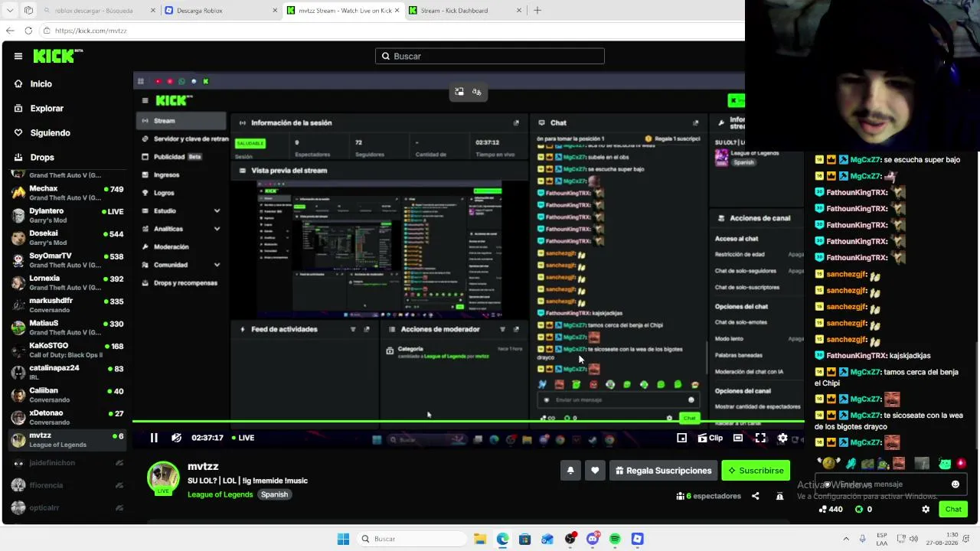This screenshot has width=980, height=551.
Task: Open chat settings gear
Action: (x=926, y=509)
